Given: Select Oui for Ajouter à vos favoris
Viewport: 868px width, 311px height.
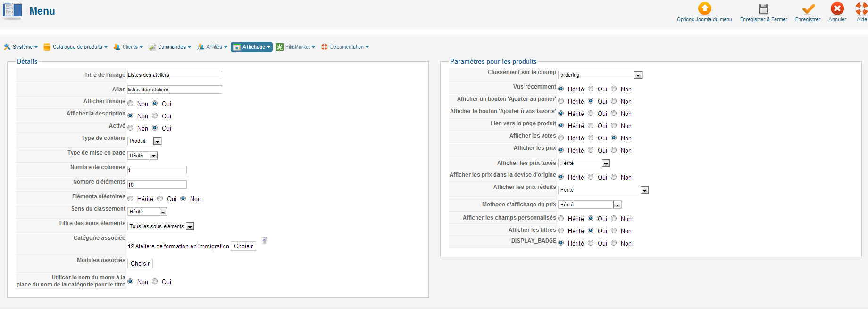Looking at the screenshot, I should pos(591,113).
